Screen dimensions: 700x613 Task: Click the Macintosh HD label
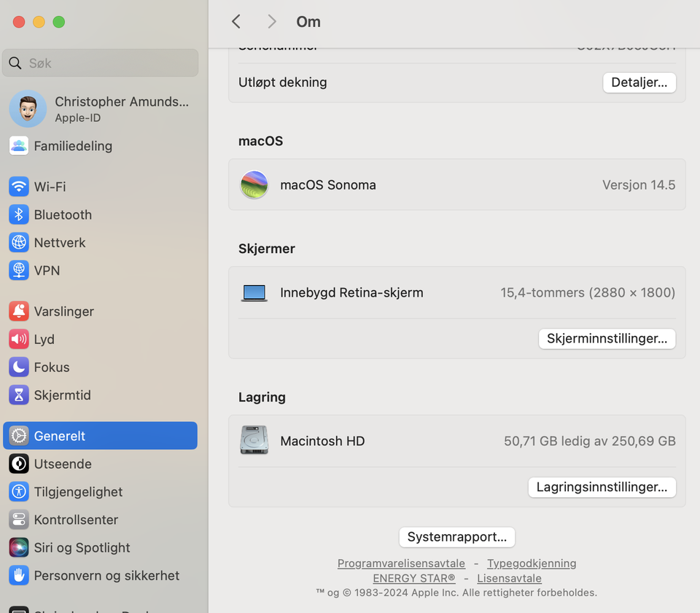click(322, 441)
